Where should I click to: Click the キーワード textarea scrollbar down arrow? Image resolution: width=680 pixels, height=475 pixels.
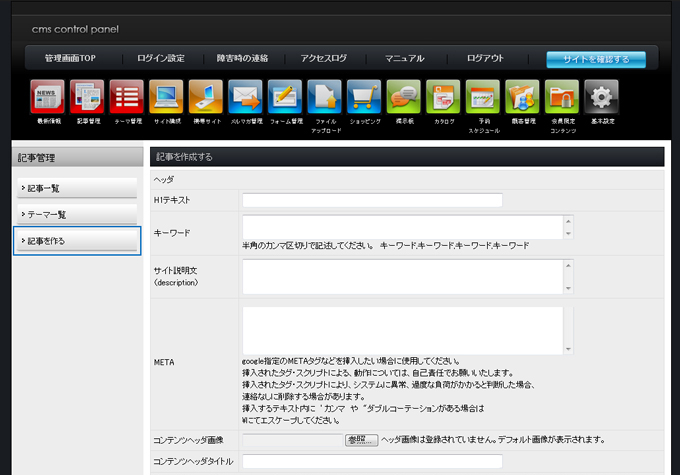[x=568, y=234]
